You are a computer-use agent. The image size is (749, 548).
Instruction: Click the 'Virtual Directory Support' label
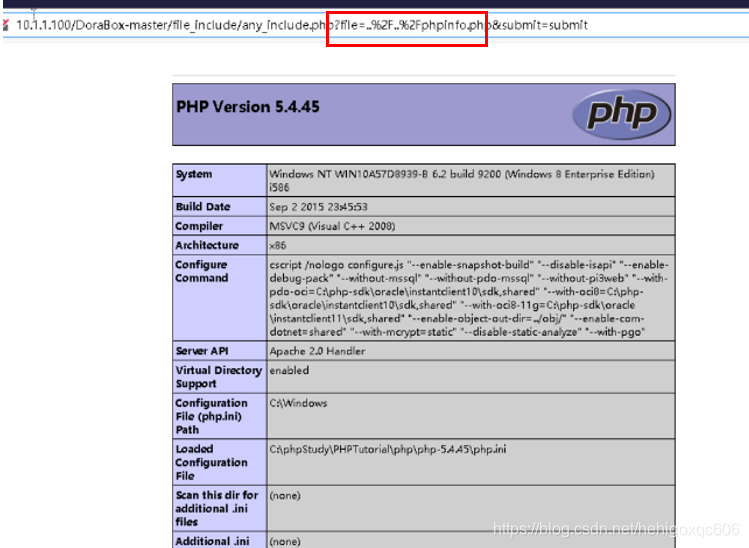coord(219,377)
